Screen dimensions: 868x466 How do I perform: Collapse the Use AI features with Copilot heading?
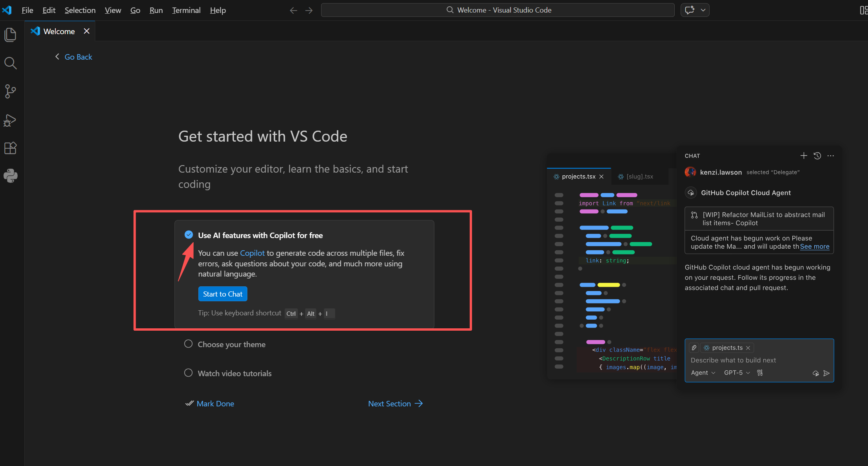tap(261, 235)
